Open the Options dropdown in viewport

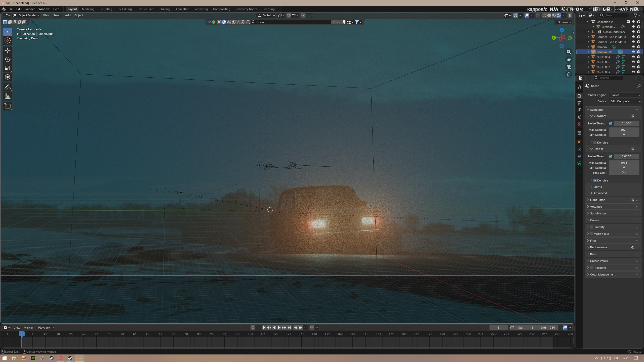point(564,22)
